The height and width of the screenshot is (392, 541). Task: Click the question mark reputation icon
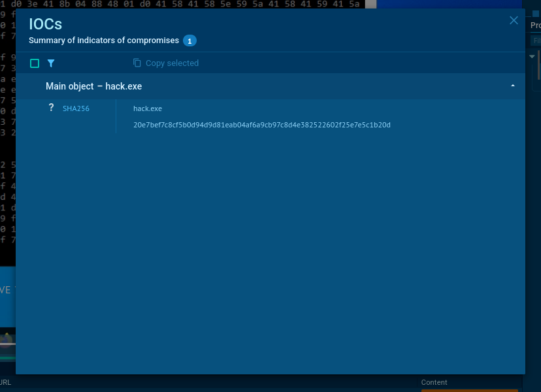(51, 108)
